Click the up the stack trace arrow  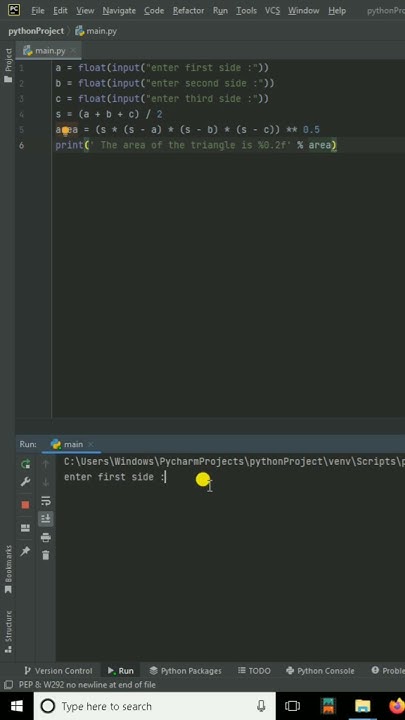pos(45,464)
